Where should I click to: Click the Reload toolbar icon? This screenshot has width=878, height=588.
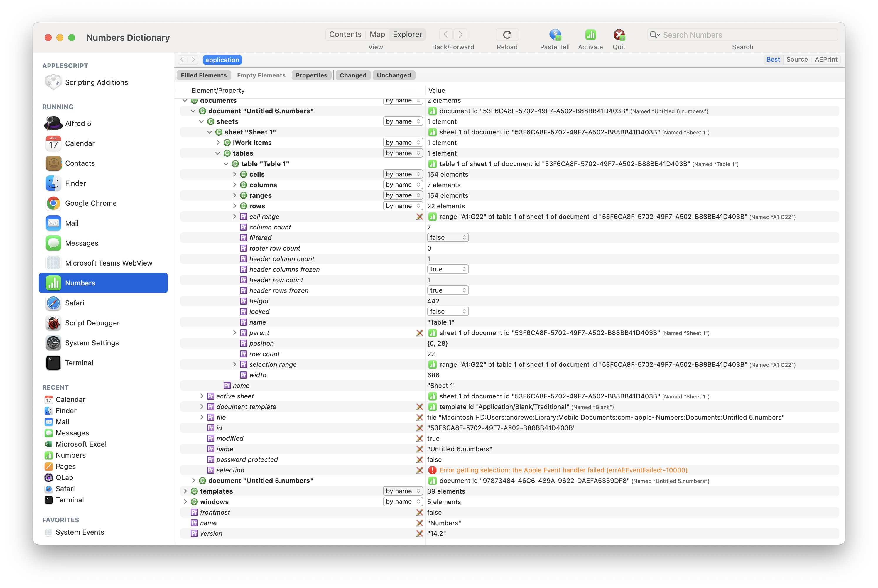pos(507,35)
